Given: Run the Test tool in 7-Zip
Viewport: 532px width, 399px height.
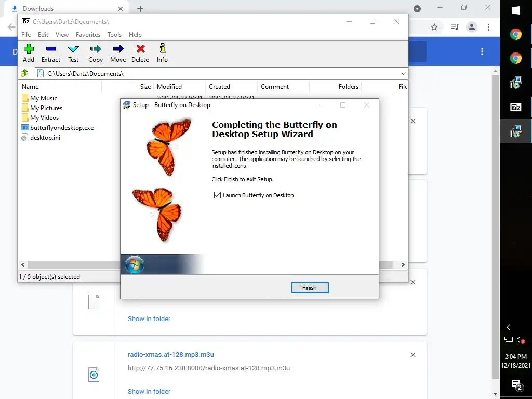Looking at the screenshot, I should pos(73,49).
